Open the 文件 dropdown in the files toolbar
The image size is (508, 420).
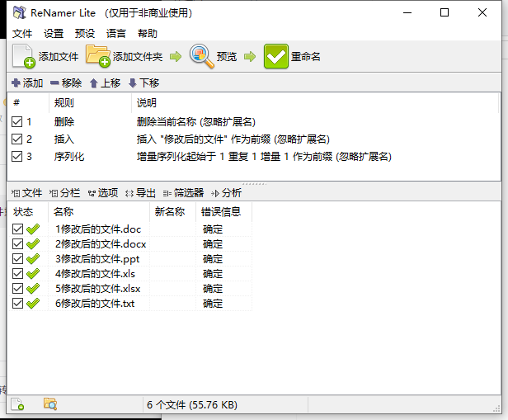coord(27,193)
